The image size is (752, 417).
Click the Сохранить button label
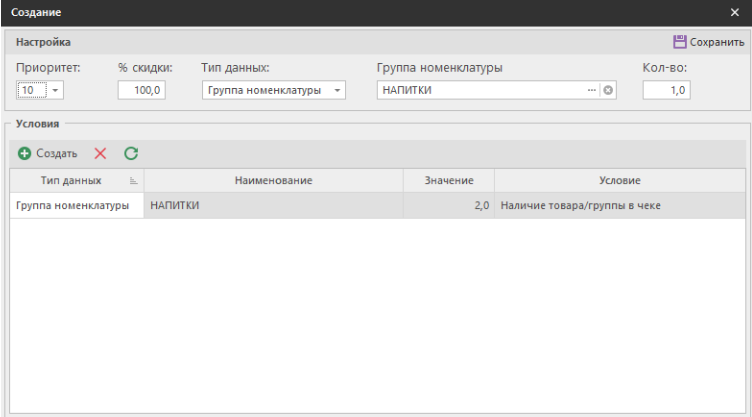click(x=718, y=42)
